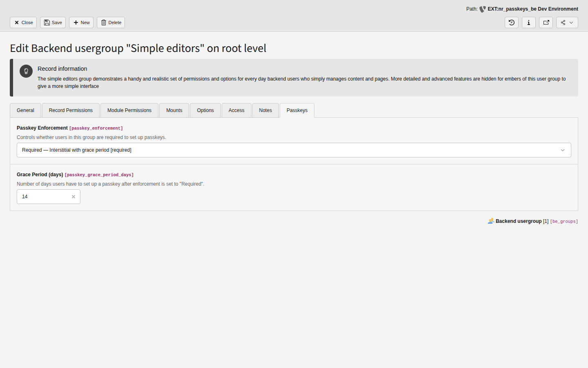Expand the share dropdown button
This screenshot has width=588, height=368.
point(567,22)
